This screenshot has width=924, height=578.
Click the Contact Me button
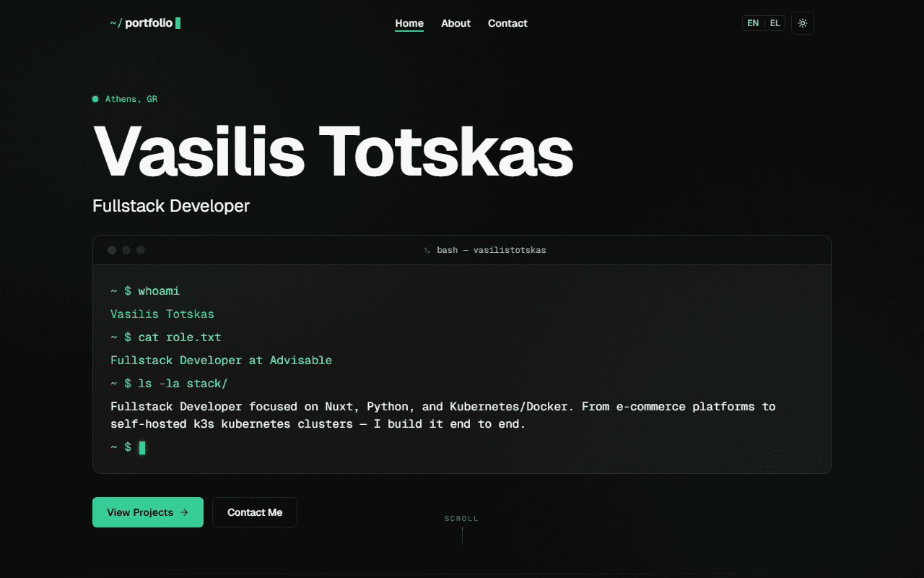[254, 512]
